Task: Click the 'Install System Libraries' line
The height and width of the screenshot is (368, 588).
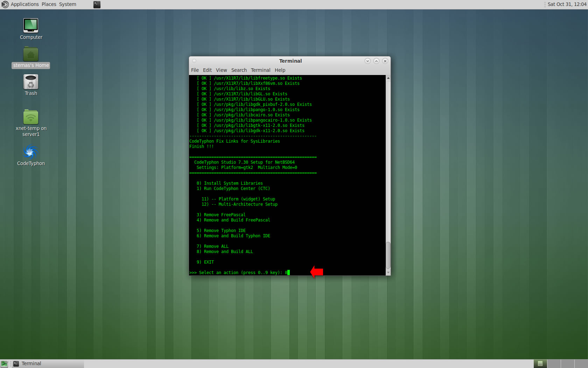Action: pos(230,183)
